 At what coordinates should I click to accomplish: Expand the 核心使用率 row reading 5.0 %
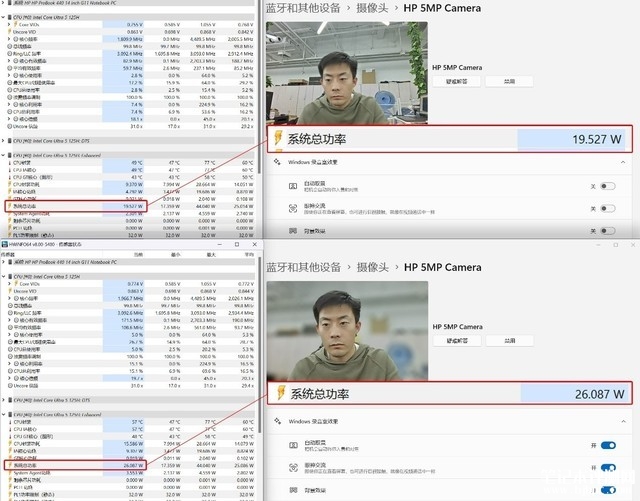tap(9, 335)
